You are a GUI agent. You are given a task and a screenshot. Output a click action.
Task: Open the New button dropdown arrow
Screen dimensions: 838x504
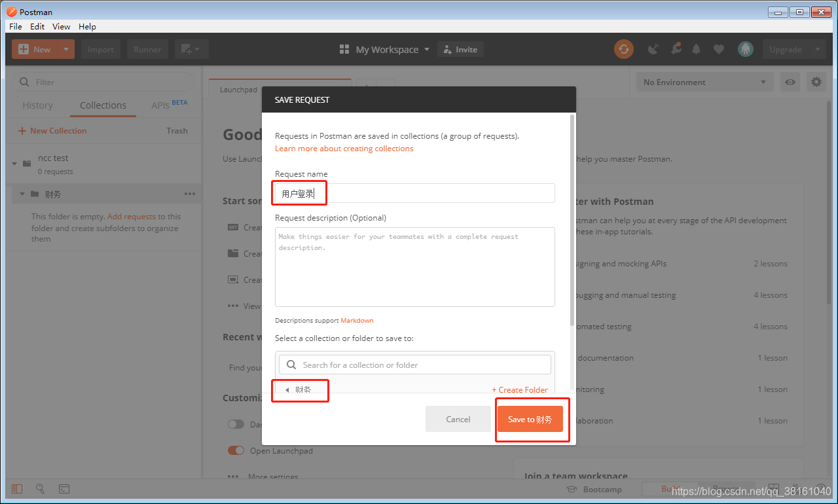(x=66, y=49)
